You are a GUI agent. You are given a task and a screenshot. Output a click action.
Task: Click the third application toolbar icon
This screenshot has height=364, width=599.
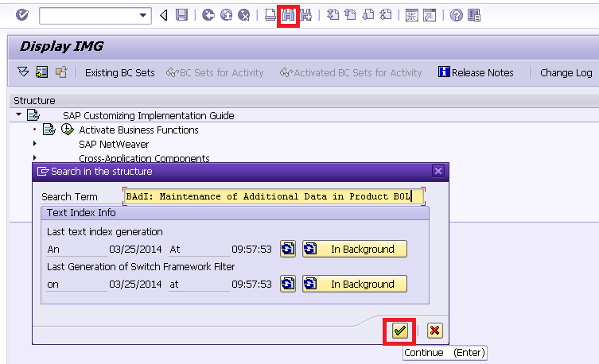pyautogui.click(x=61, y=72)
